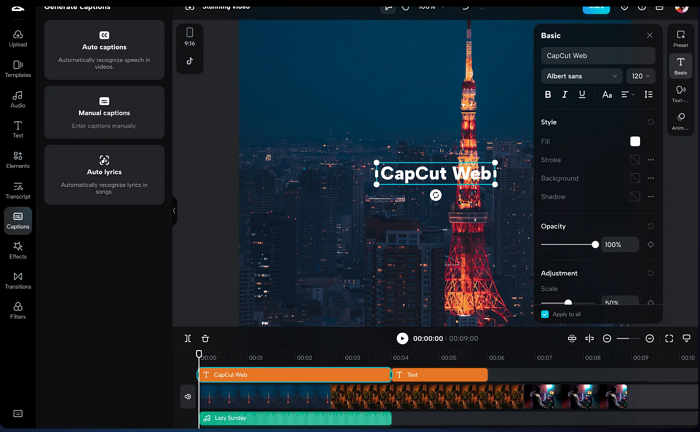The width and height of the screenshot is (700, 432).
Task: Click the rotate handle below canvas text
Action: pyautogui.click(x=436, y=195)
